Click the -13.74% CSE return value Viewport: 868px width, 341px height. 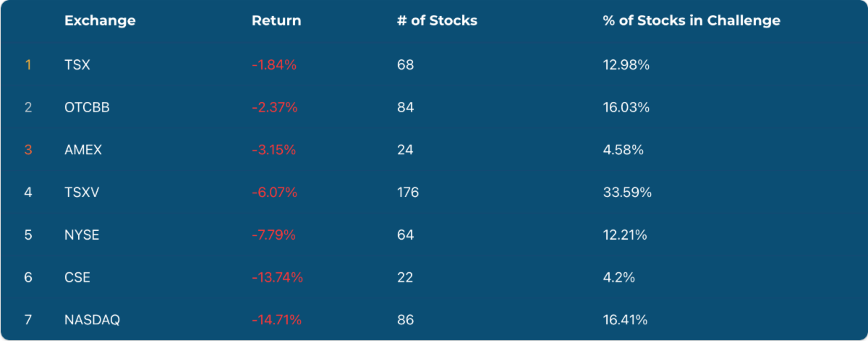[x=277, y=277]
